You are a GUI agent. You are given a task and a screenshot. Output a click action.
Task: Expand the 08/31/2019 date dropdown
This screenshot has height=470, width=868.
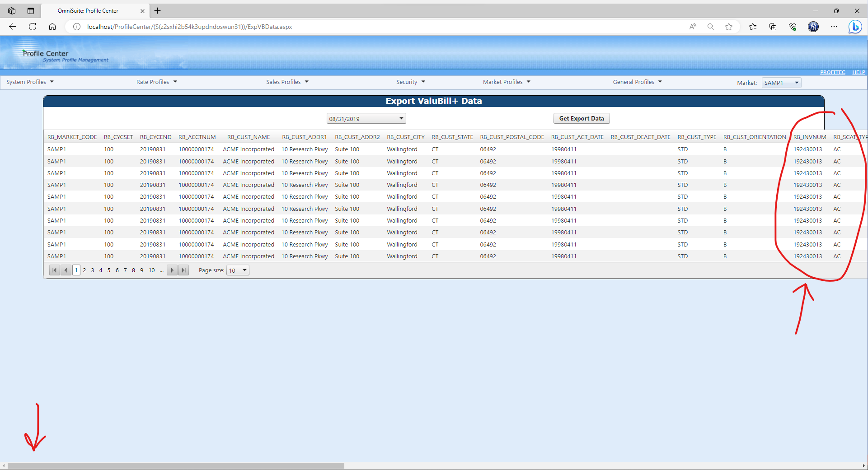[x=401, y=119]
